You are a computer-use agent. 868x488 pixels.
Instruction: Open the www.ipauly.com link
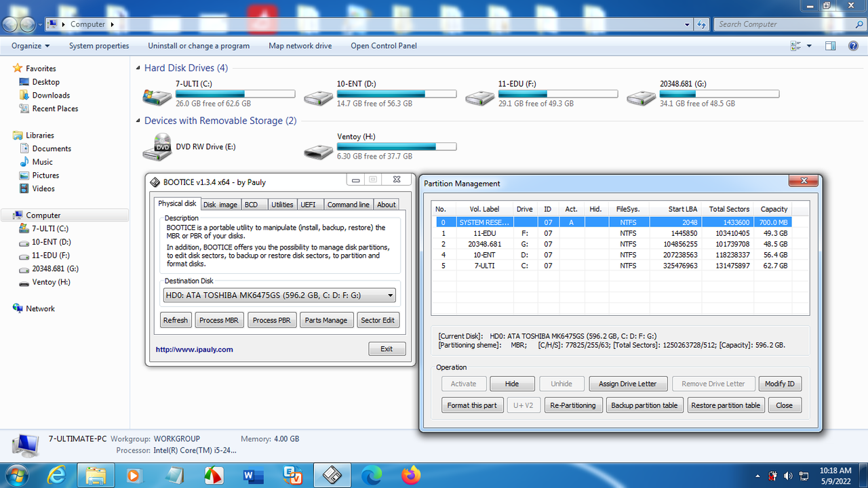[195, 350]
